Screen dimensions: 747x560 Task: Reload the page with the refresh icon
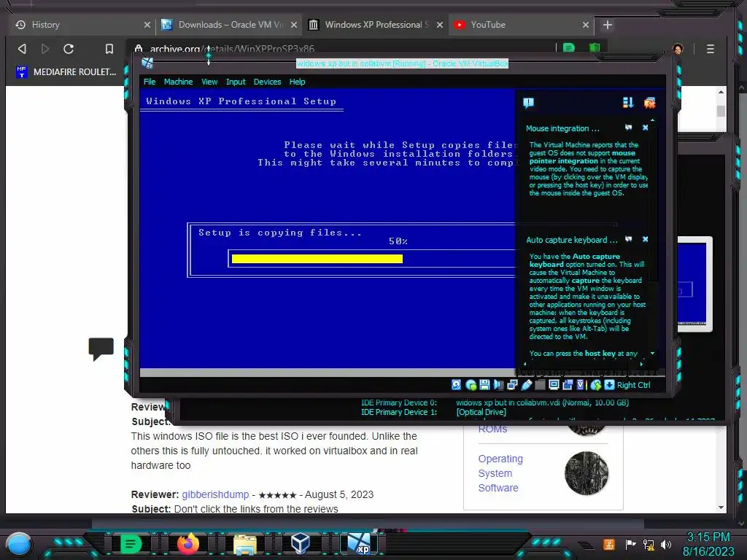pyautogui.click(x=69, y=49)
